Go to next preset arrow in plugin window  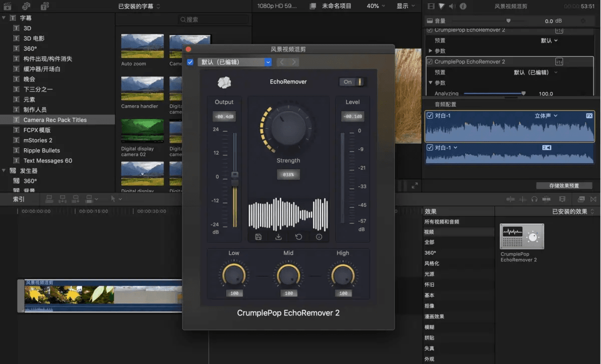(294, 62)
